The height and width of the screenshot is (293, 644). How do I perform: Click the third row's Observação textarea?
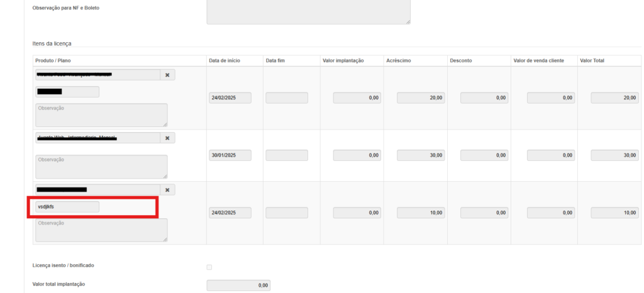tap(101, 230)
